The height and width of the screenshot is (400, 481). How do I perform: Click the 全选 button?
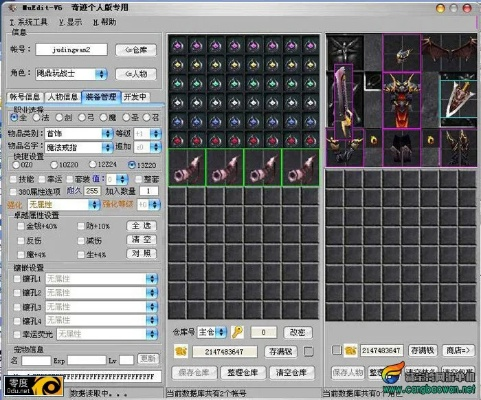(141, 226)
